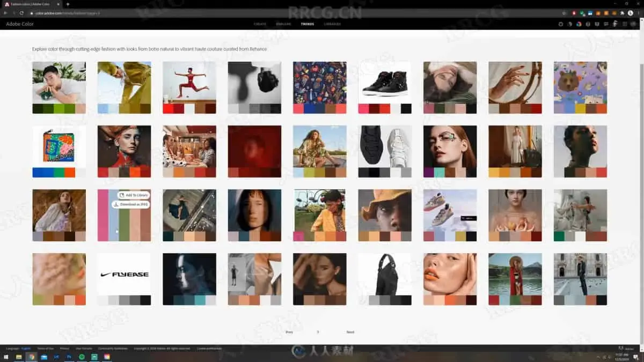Screen dimensions: 644x362
Task: Click Download as JPEG on hovered palette
Action: [x=130, y=204]
